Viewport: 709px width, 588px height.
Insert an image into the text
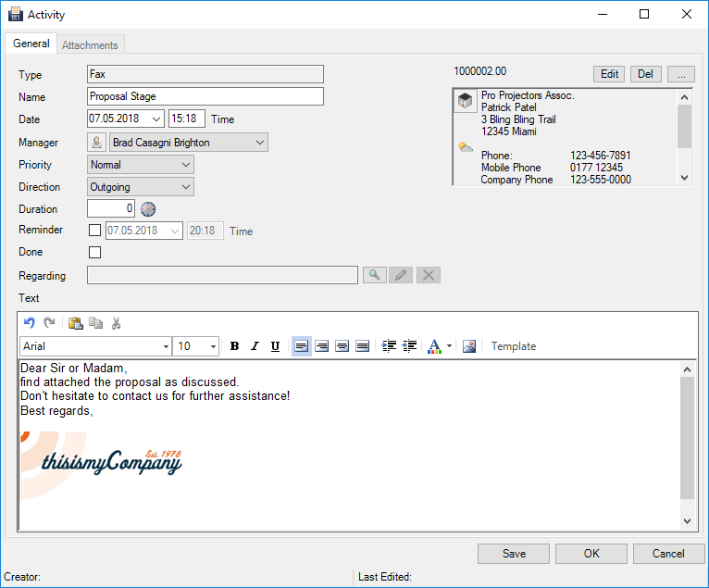(469, 346)
